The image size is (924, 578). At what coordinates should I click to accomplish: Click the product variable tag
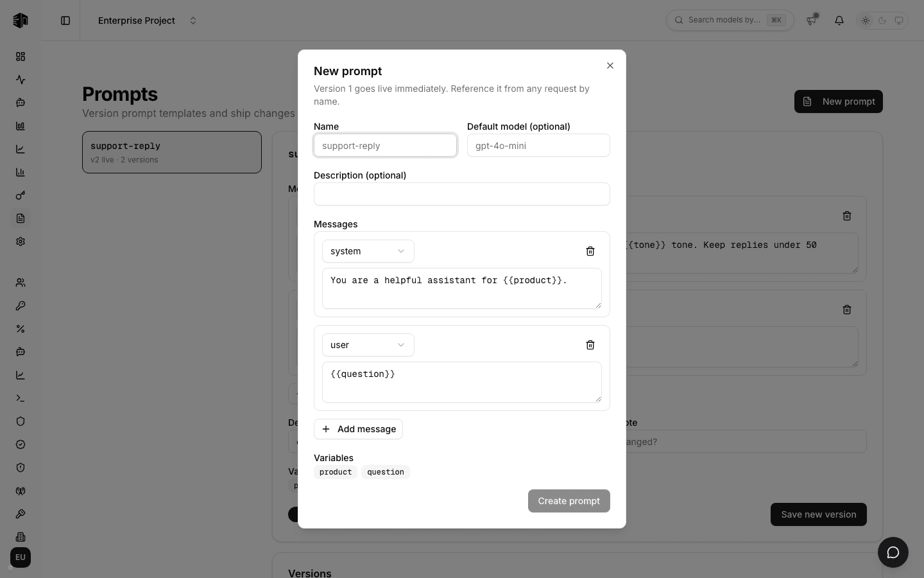coord(336,472)
